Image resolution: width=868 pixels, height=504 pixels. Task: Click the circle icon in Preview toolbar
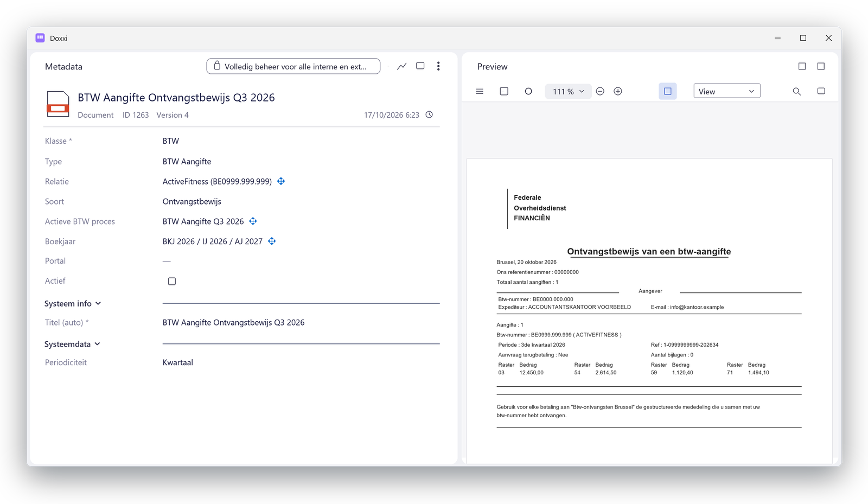point(528,91)
